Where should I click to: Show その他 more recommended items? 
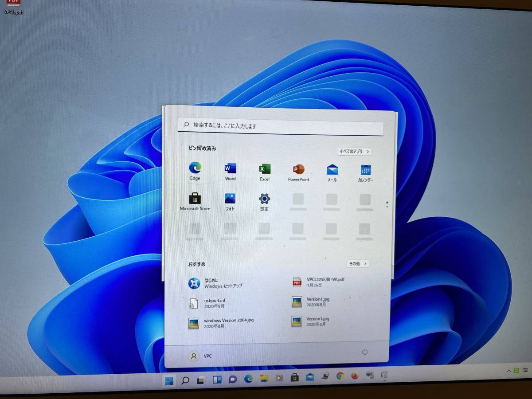pyautogui.click(x=358, y=263)
